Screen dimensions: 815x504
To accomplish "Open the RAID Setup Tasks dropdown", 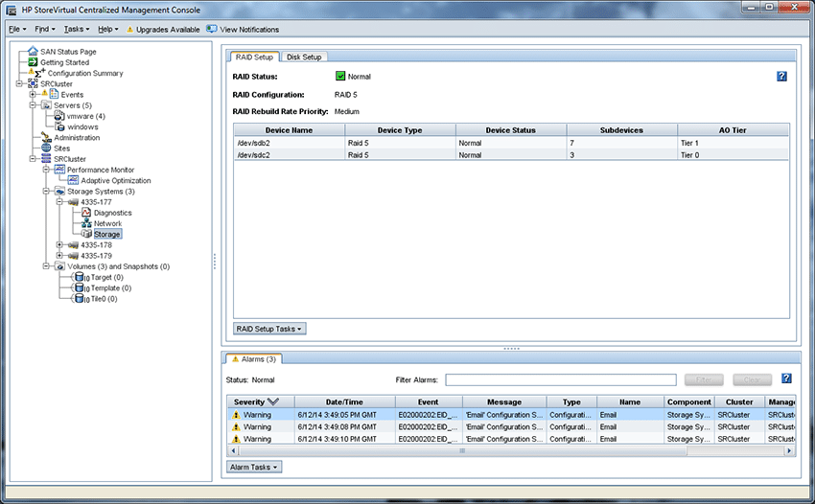I will (269, 329).
